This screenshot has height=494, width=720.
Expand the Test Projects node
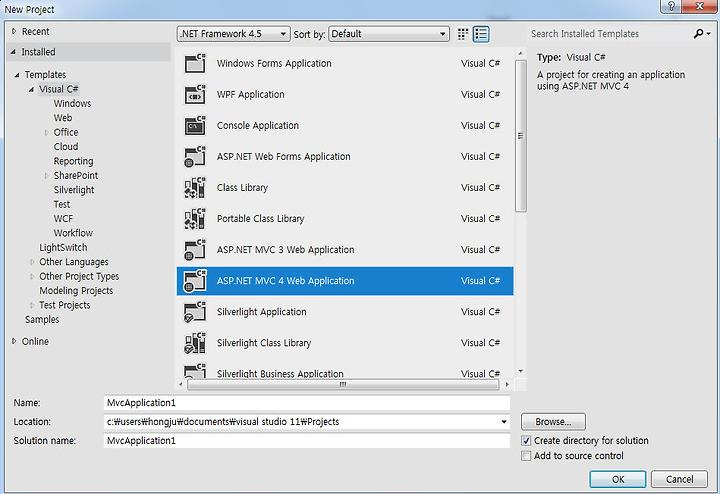[x=32, y=305]
